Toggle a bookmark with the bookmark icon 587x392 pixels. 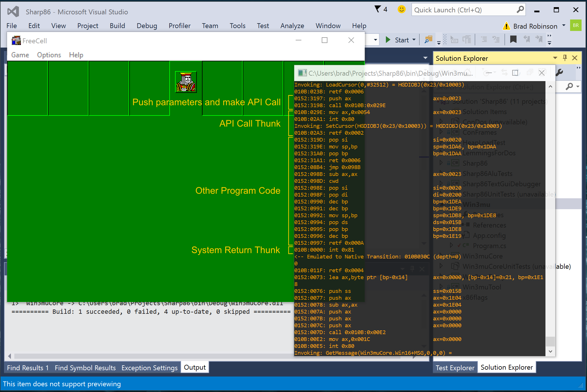coord(513,40)
